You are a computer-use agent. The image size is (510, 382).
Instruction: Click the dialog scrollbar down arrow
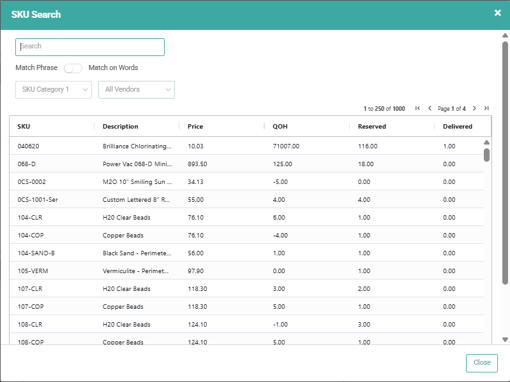505,340
